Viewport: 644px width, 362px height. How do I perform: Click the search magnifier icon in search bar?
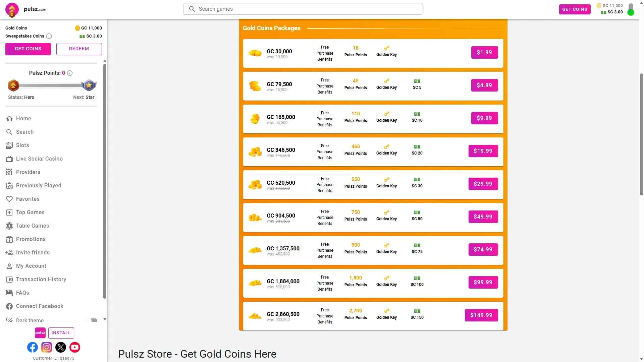[x=192, y=9]
